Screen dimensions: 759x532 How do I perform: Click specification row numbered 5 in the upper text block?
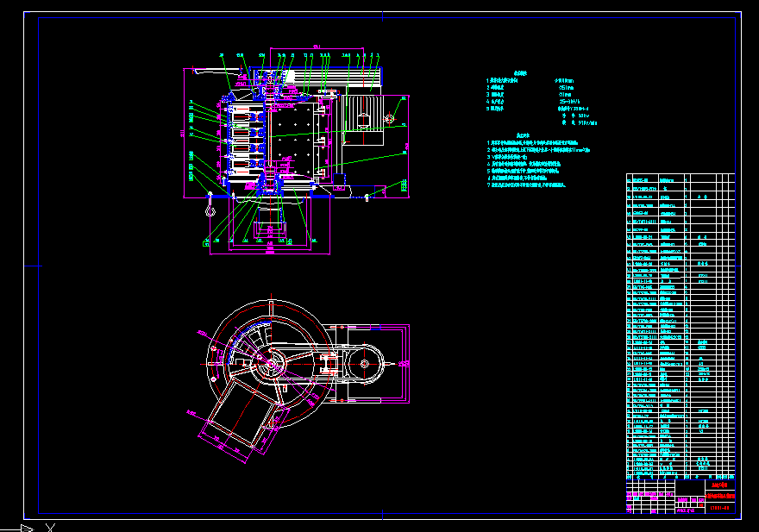(x=537, y=109)
